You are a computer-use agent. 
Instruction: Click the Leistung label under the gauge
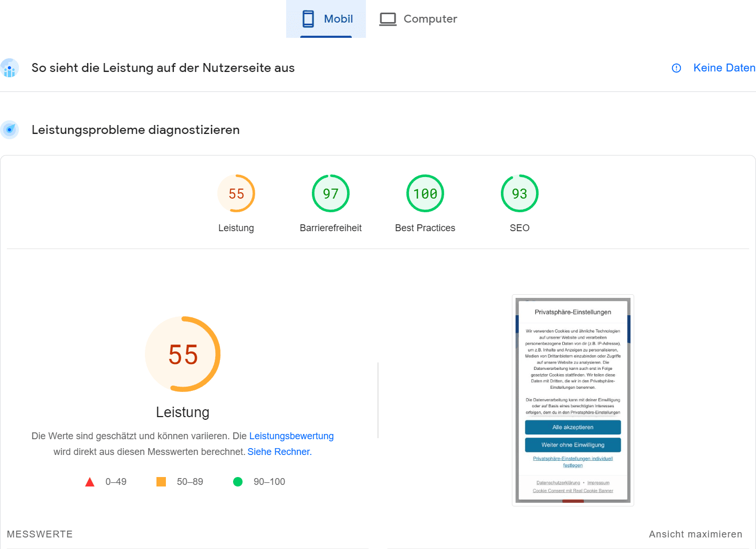[x=183, y=412]
